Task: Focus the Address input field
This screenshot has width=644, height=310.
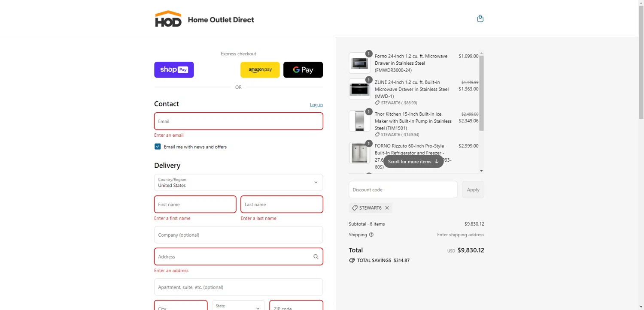Action: (238, 257)
